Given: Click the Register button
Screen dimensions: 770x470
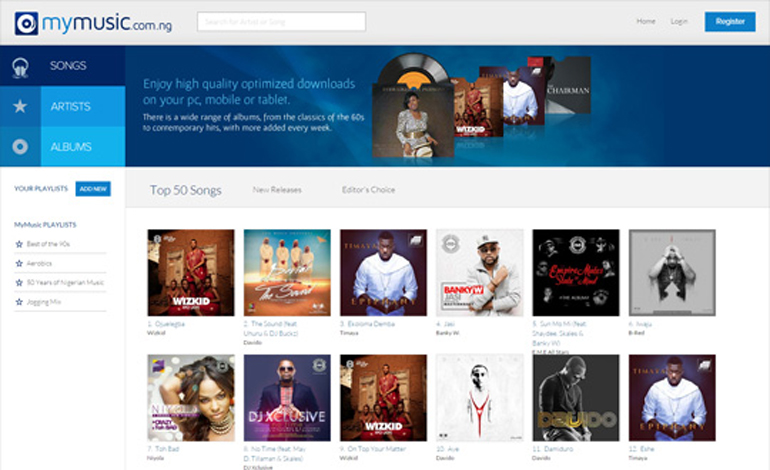Looking at the screenshot, I should tap(730, 22).
